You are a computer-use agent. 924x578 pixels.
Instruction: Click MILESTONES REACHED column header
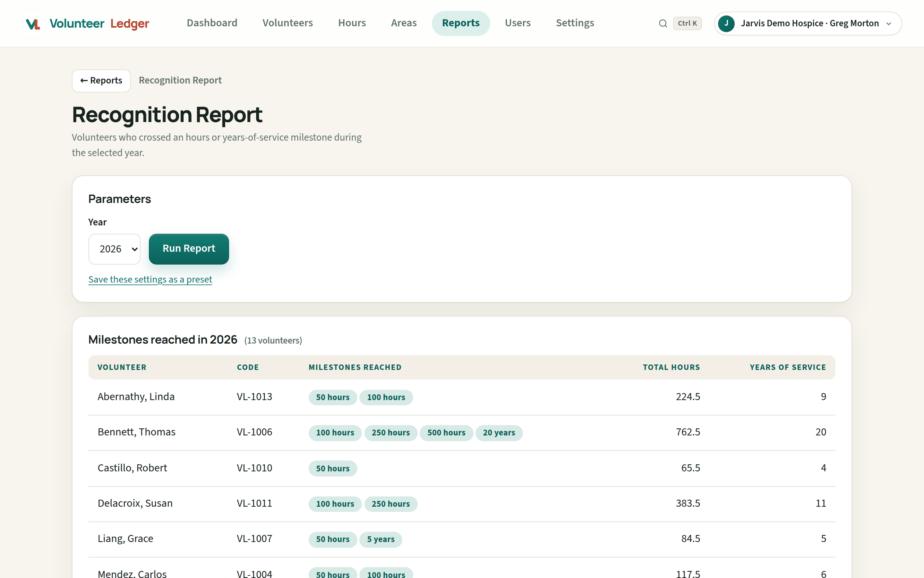pyautogui.click(x=355, y=367)
